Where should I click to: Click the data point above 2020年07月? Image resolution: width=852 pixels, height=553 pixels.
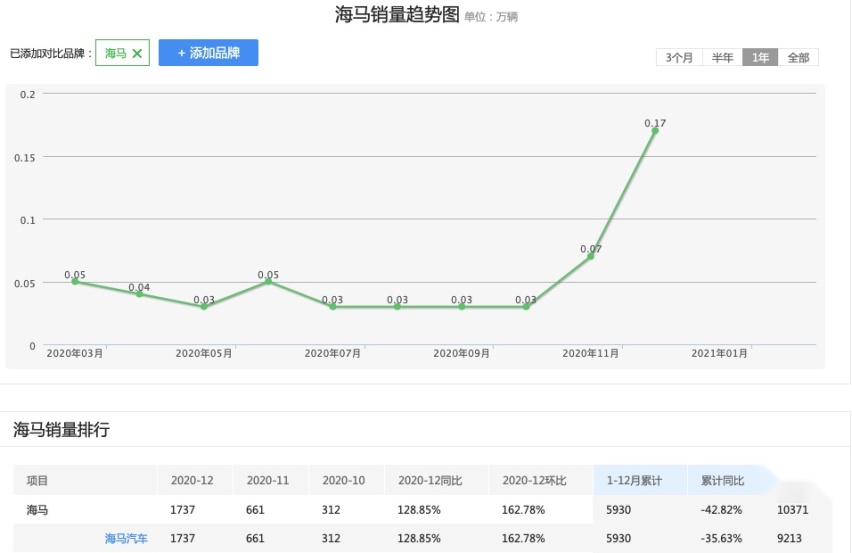[333, 306]
